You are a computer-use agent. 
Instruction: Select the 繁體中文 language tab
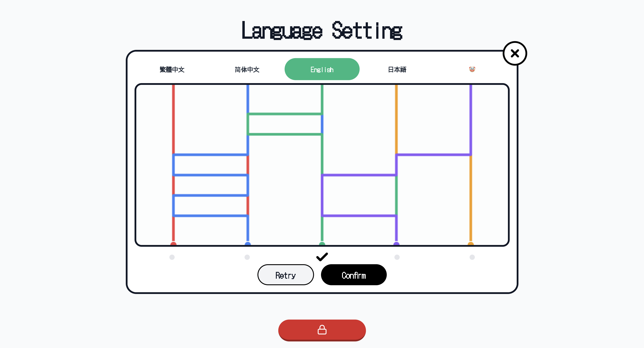point(172,69)
